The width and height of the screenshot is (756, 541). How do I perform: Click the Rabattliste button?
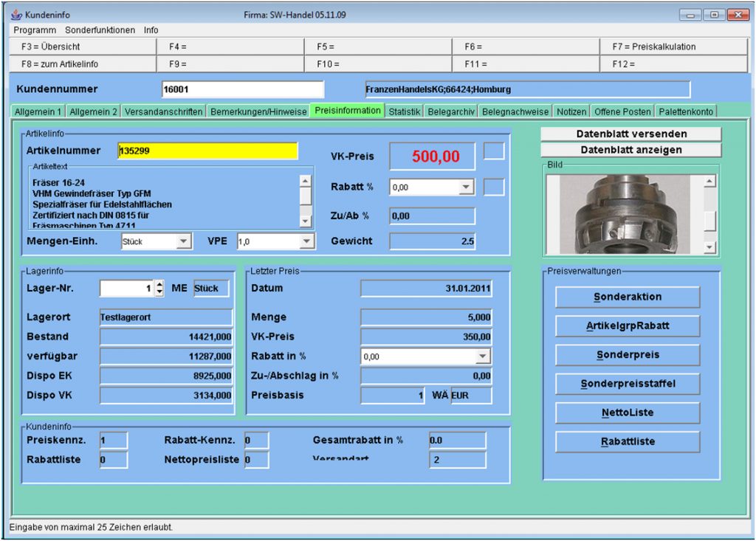pos(626,441)
